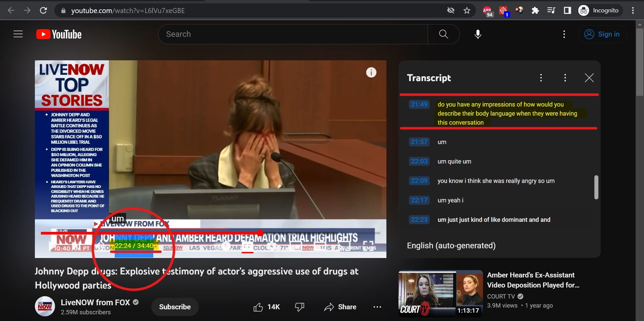Open the colored balls extension icon

pos(519,10)
